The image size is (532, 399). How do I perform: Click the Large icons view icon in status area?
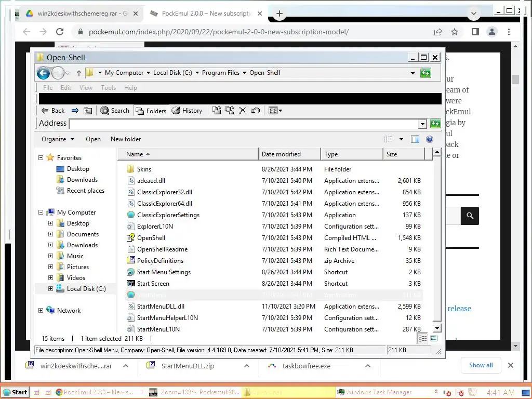[x=434, y=338]
